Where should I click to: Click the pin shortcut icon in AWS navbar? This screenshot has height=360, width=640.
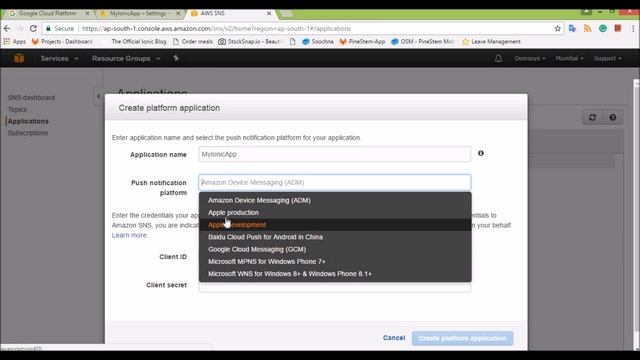(176, 58)
